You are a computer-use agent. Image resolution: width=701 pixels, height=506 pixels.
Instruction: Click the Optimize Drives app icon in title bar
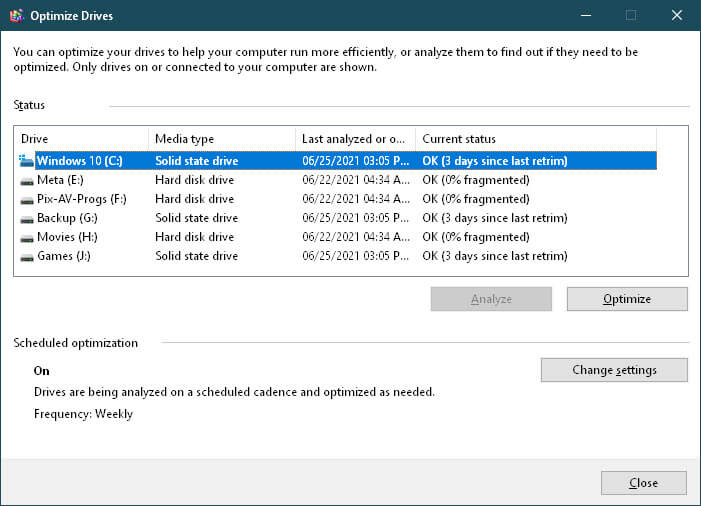[17, 16]
